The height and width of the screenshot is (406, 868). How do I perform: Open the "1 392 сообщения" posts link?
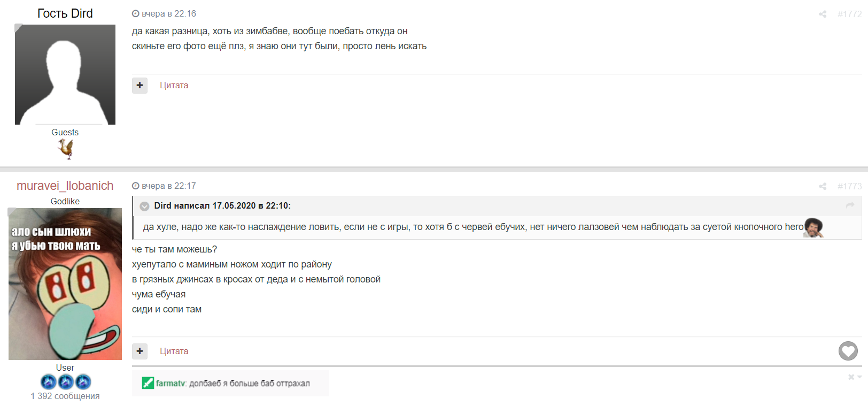[x=65, y=396]
